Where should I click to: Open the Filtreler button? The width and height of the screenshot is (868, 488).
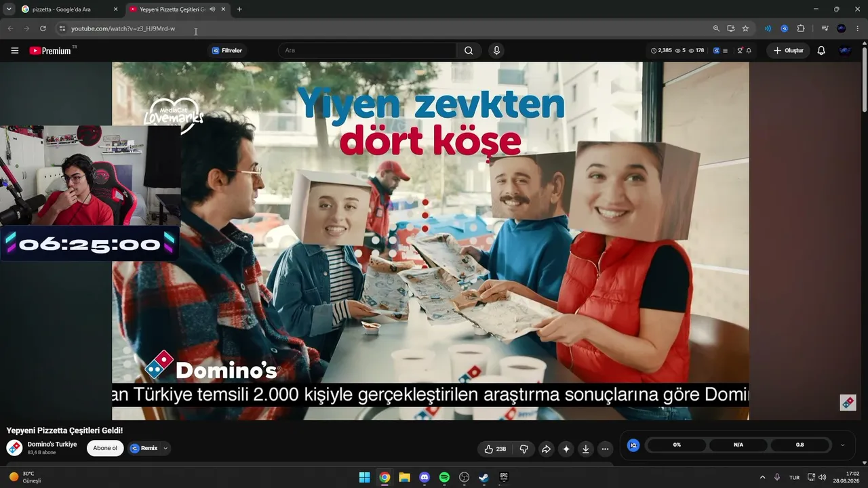[x=226, y=50]
